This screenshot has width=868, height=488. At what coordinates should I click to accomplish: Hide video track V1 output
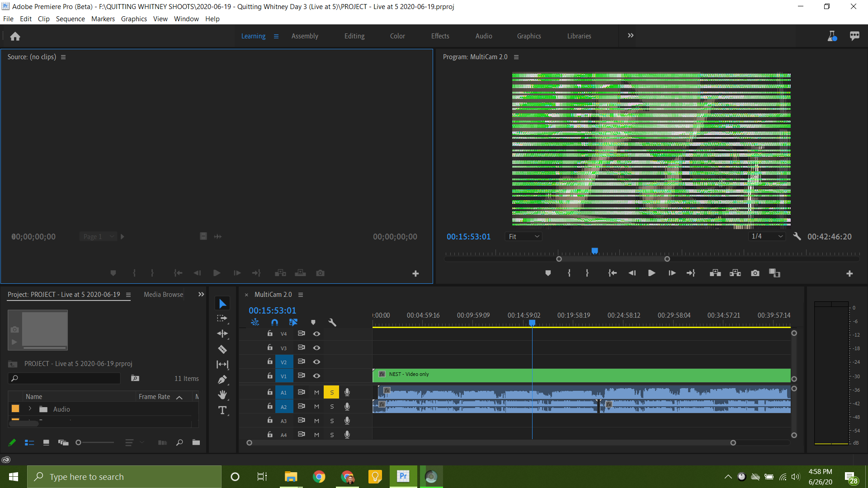coord(316,375)
